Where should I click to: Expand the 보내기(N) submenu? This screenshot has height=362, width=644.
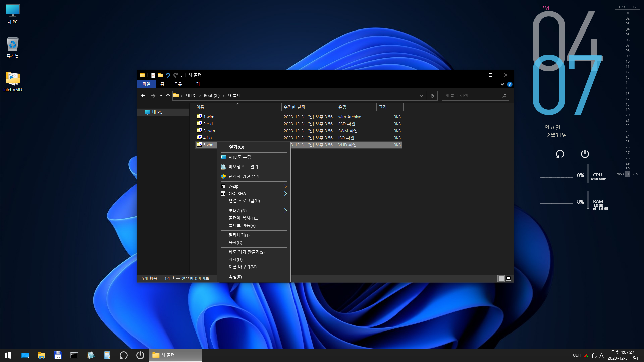(x=254, y=211)
